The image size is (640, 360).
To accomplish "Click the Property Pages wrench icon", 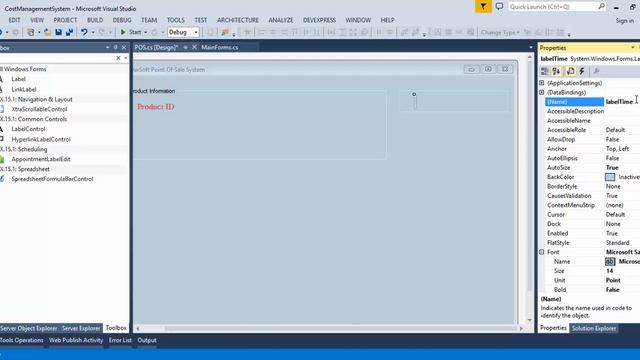I will [596, 71].
